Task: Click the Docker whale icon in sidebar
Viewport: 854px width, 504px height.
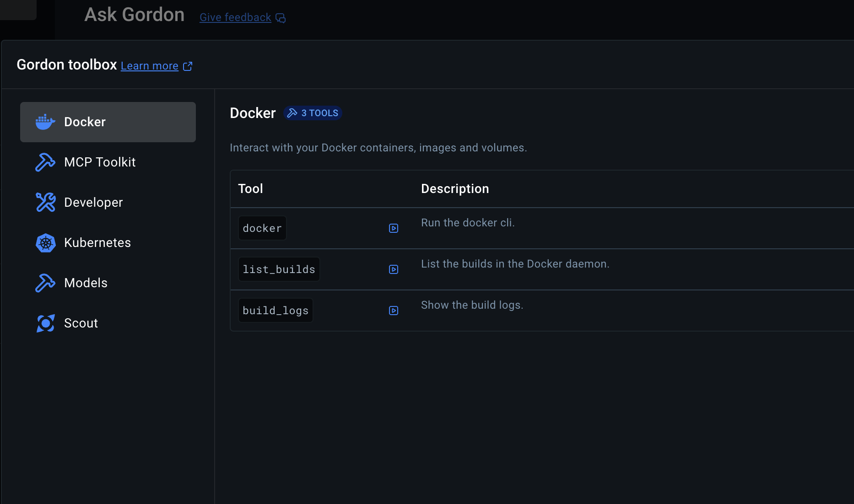Action: tap(45, 122)
